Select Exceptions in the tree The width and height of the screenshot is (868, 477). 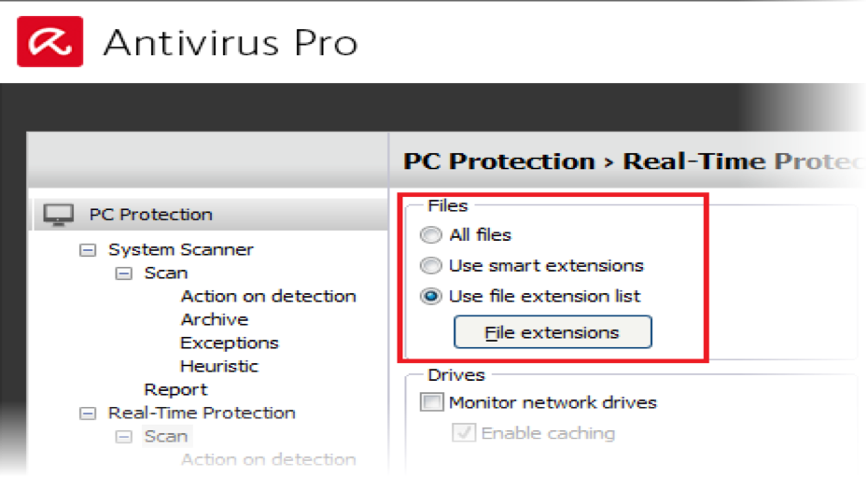tap(229, 343)
